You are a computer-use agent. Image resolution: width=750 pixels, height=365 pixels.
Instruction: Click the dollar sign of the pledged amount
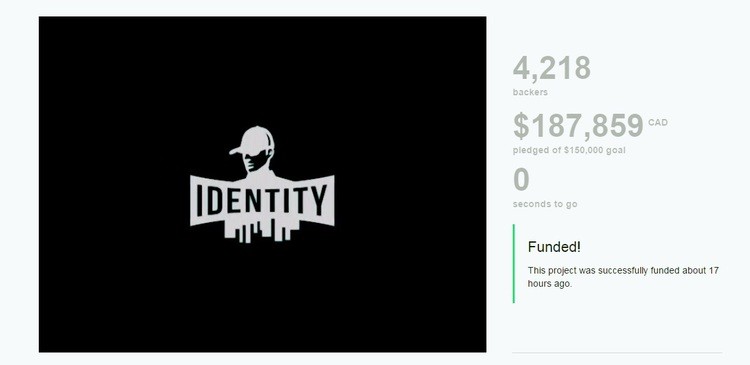(x=521, y=127)
